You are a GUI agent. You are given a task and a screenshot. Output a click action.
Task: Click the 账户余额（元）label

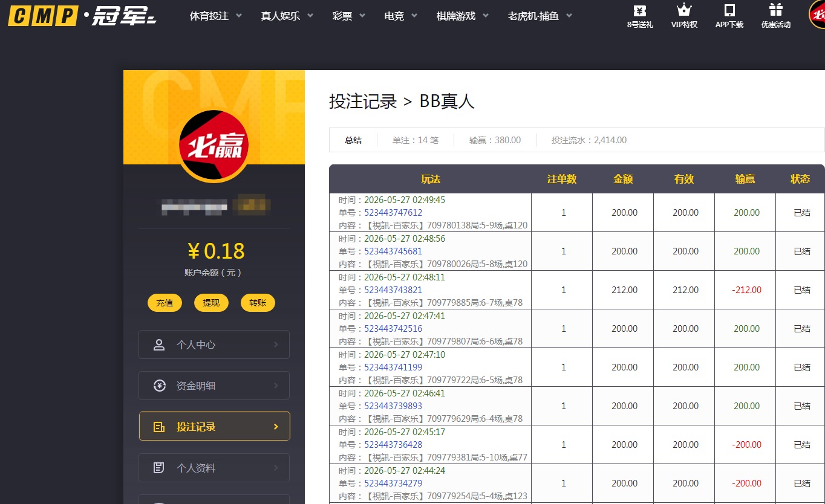click(214, 273)
